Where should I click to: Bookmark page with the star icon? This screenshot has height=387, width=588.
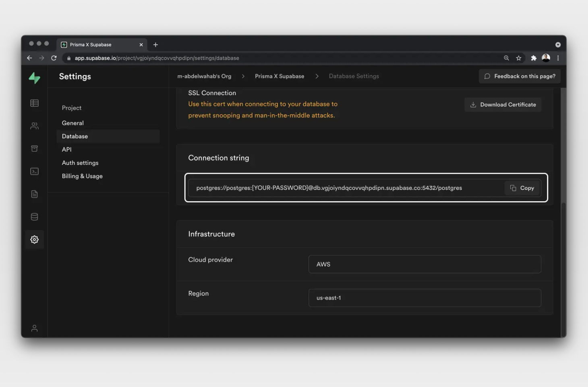[519, 58]
